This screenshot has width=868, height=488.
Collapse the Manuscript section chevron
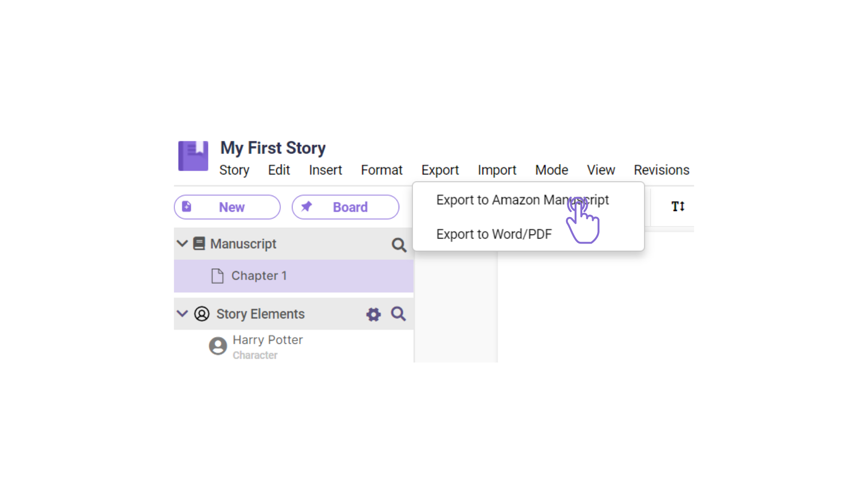point(182,244)
